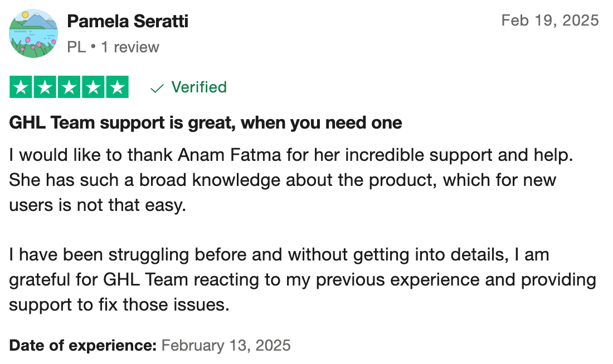Image resolution: width=613 pixels, height=364 pixels.
Task: Click the PL country code
Action: click(x=76, y=47)
